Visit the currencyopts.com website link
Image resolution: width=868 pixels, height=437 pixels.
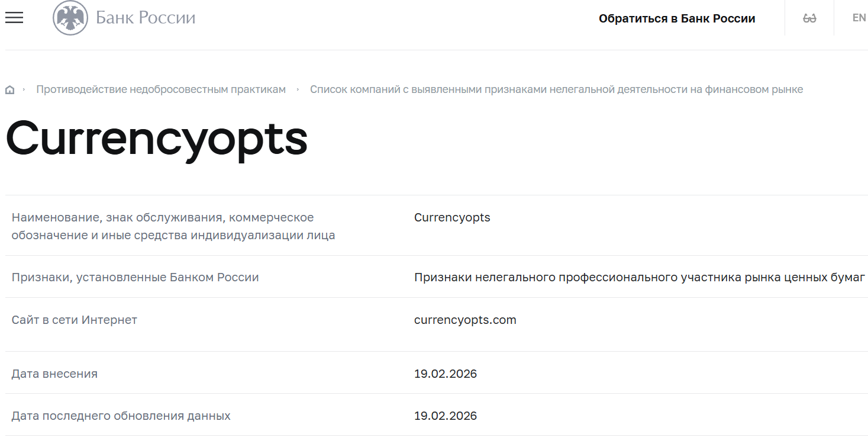point(464,320)
